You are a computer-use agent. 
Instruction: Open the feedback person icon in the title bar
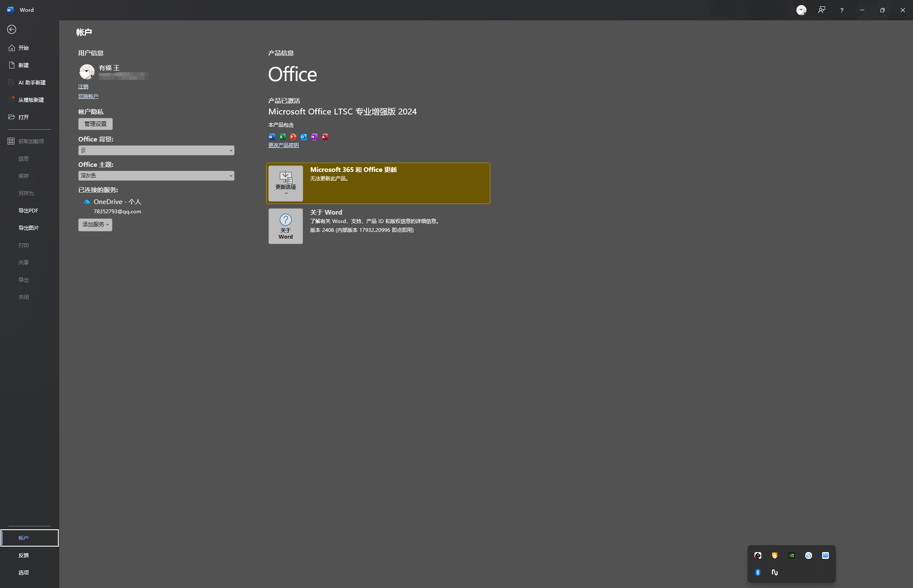(x=821, y=10)
